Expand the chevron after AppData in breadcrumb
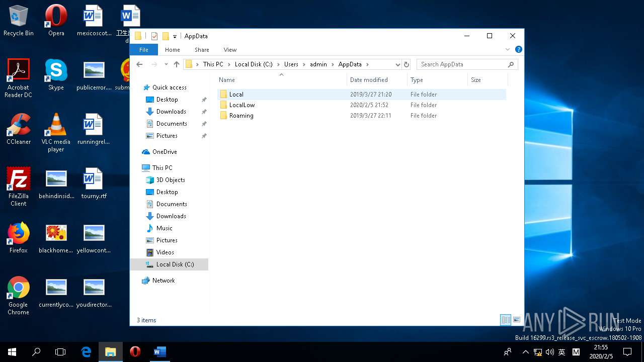644x362 pixels. coord(367,64)
